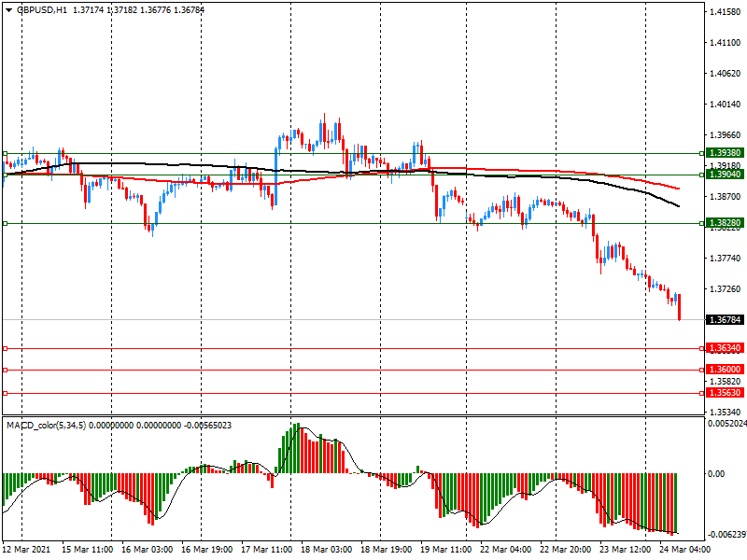Open the dropdown arrow beside GBPUSD,H1
This screenshot has width=747, height=560.
[8, 9]
